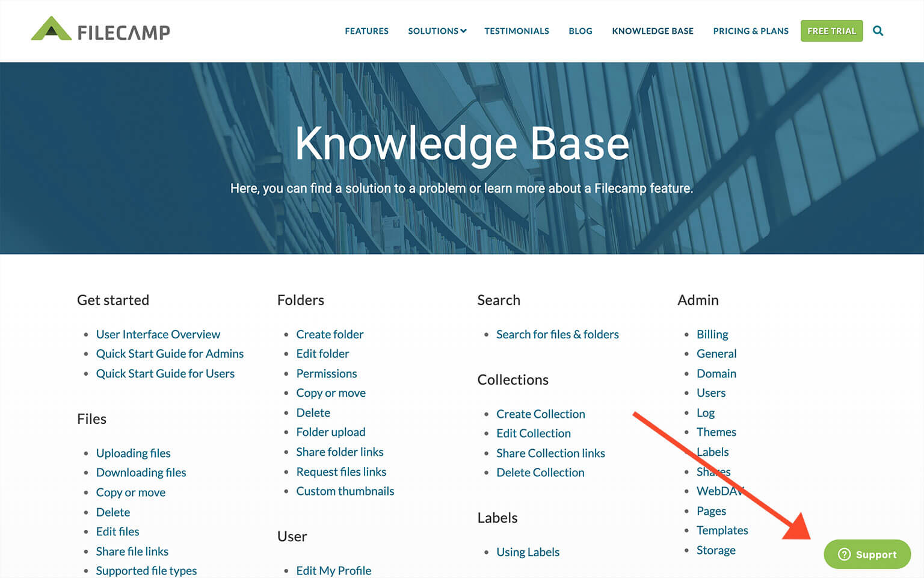Click the green Support help button
Image resolution: width=924 pixels, height=578 pixels.
tap(867, 555)
